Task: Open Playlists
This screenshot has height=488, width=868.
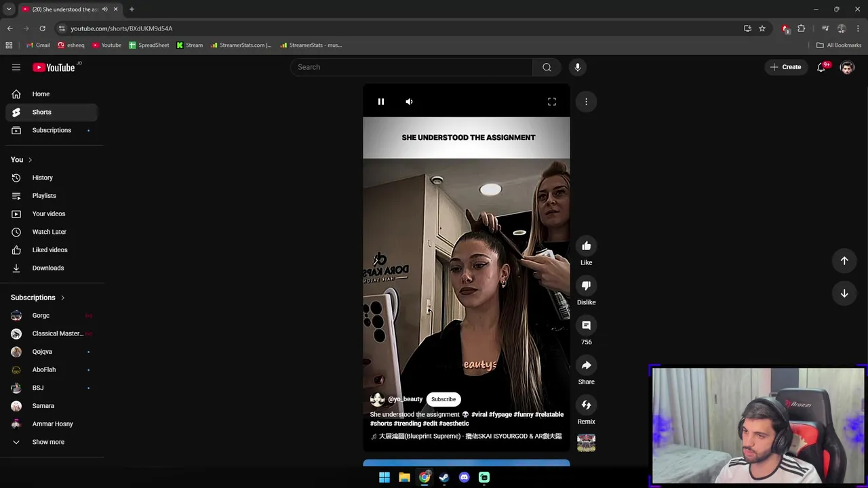Action: point(52,196)
